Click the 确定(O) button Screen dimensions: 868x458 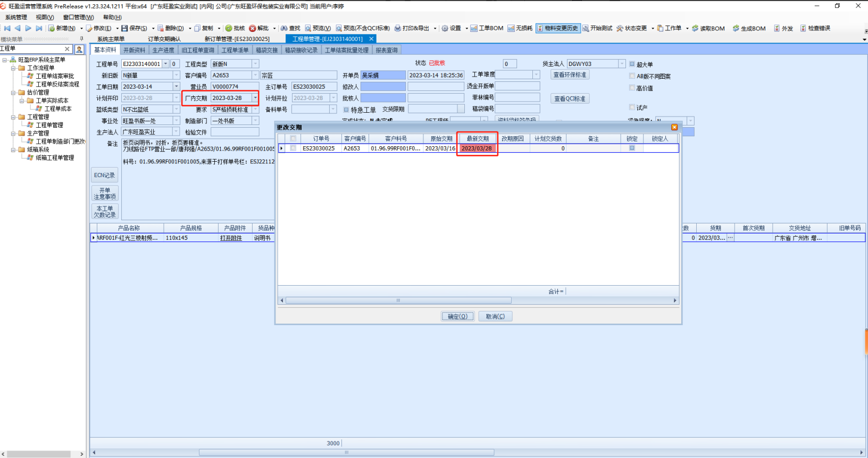pyautogui.click(x=457, y=317)
